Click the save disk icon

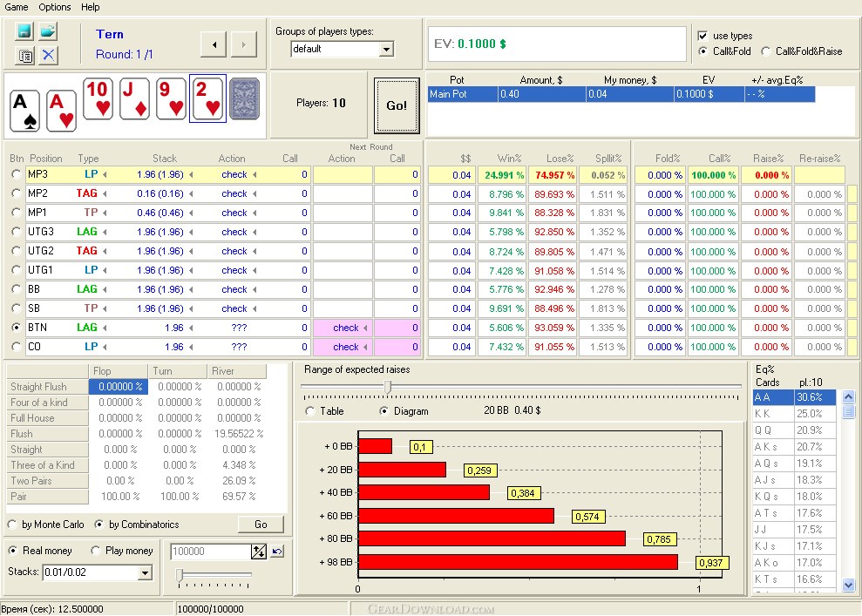coord(24,30)
